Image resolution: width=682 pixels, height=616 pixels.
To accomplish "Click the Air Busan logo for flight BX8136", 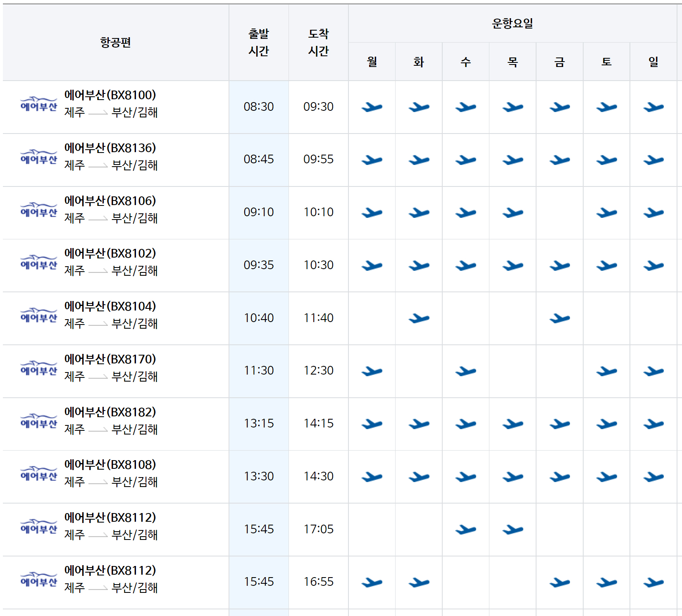I will click(39, 157).
